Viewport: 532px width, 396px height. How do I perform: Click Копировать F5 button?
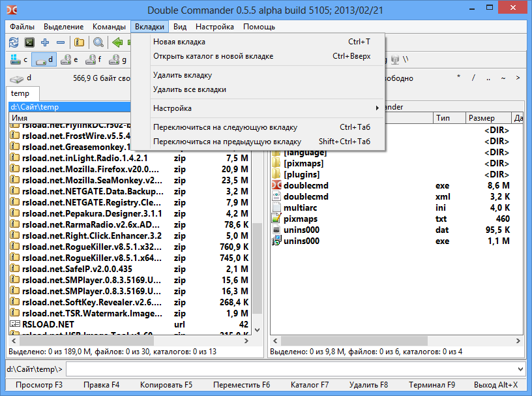[x=166, y=385]
